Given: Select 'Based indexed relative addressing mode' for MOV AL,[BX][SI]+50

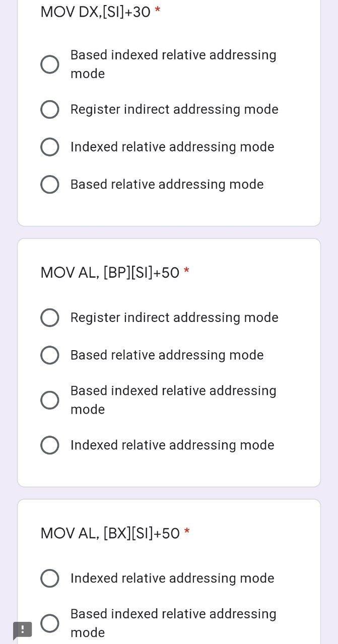Looking at the screenshot, I should click(49, 623).
